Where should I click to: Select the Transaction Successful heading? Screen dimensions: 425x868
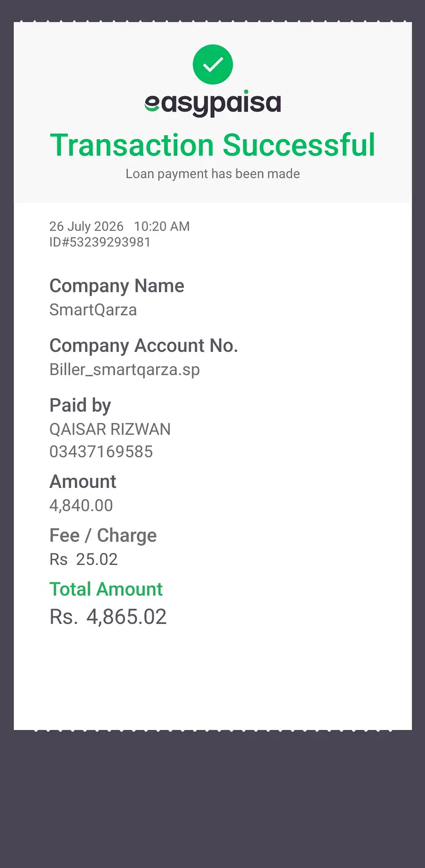212,145
